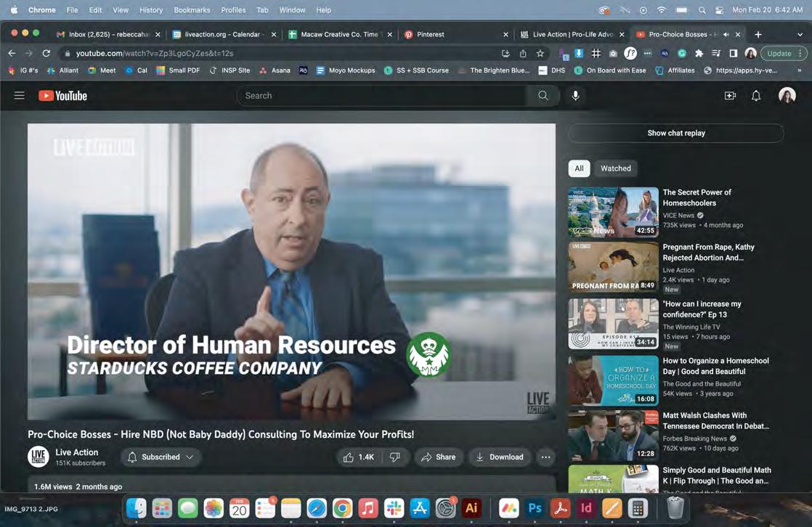Launch Illustrator from the dock
This screenshot has width=812, height=527.
471,508
